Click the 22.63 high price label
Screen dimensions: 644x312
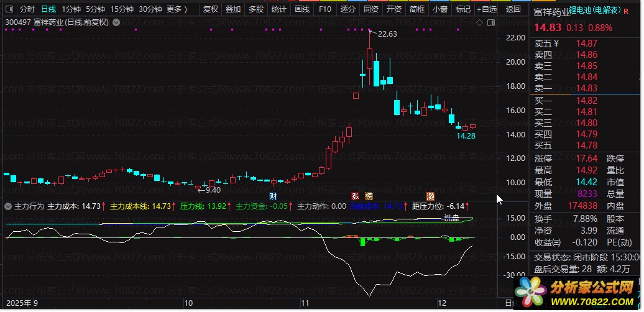pyautogui.click(x=387, y=34)
